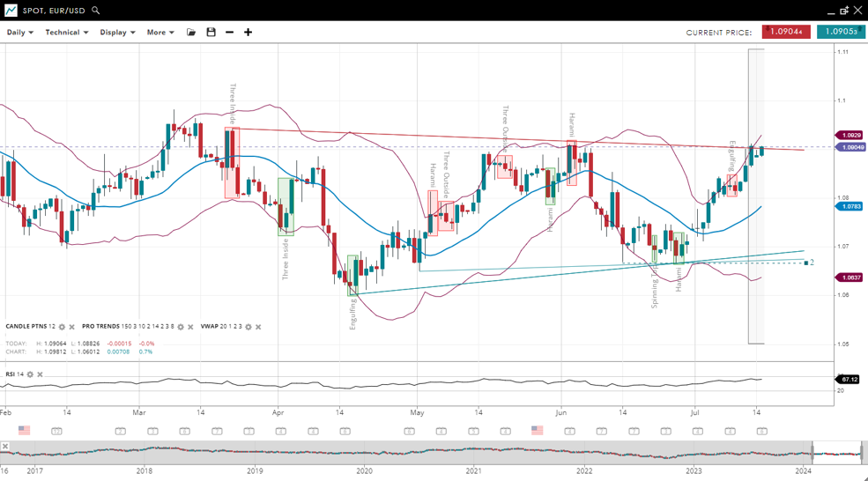Viewport: 868px width, 481px height.
Task: Click the teal buy price 1.0905 button
Action: [840, 32]
